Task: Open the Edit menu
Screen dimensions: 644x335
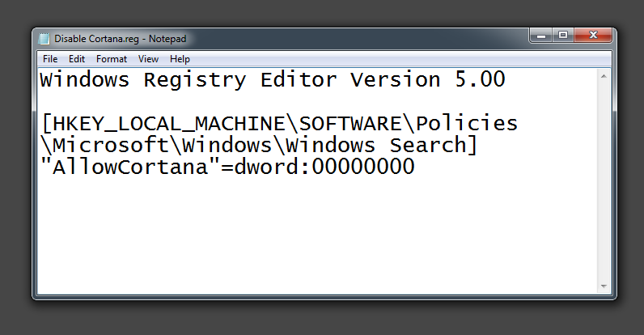Action: tap(77, 59)
